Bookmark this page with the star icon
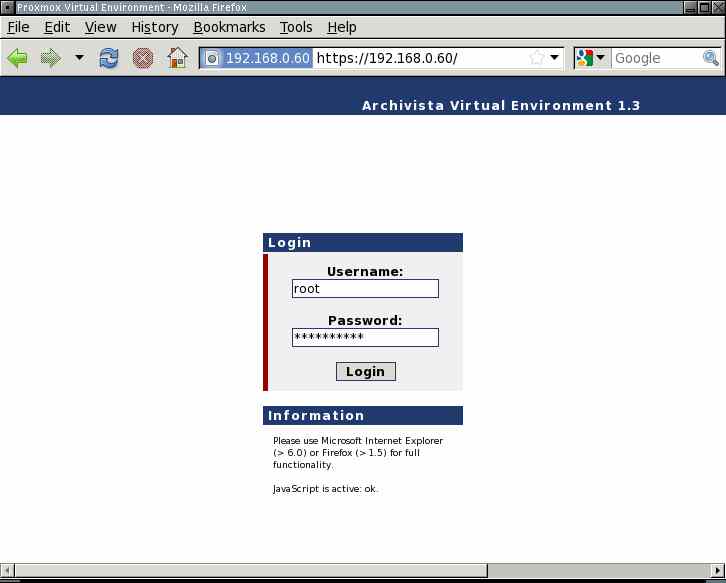 click(537, 58)
